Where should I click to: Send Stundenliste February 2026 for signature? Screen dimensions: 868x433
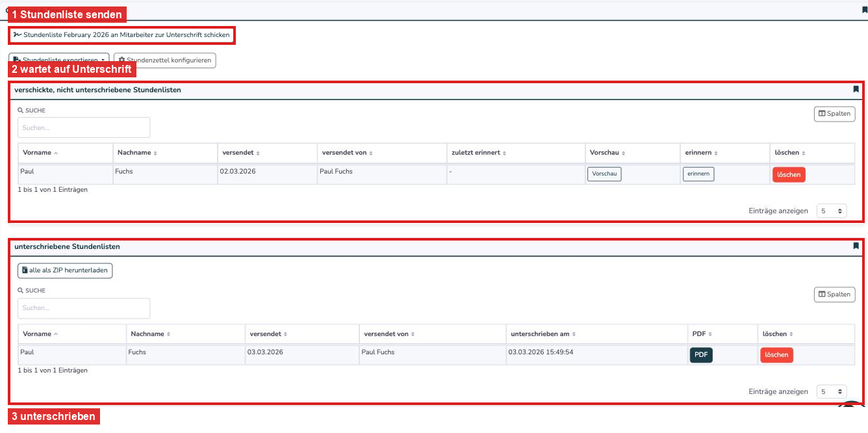(121, 34)
